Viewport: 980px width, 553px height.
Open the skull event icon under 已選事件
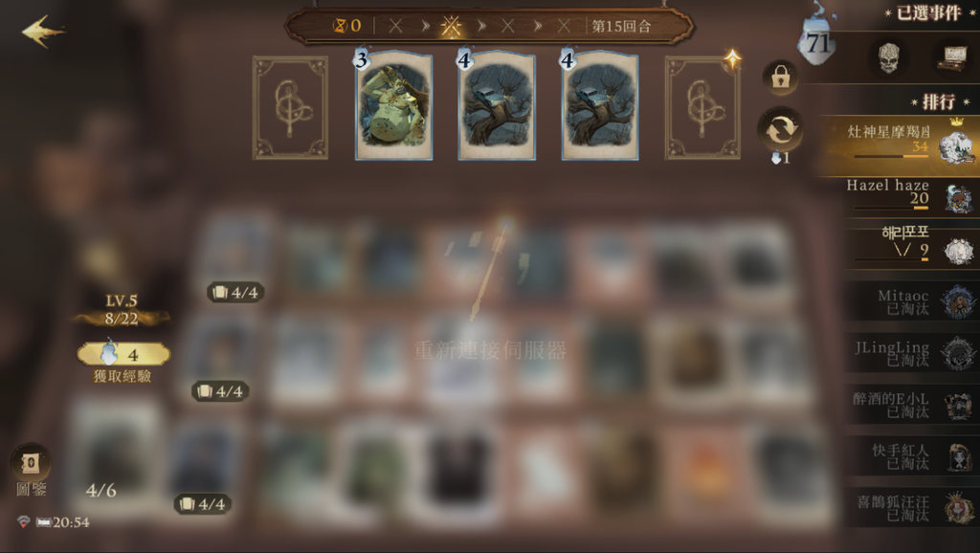pyautogui.click(x=889, y=57)
